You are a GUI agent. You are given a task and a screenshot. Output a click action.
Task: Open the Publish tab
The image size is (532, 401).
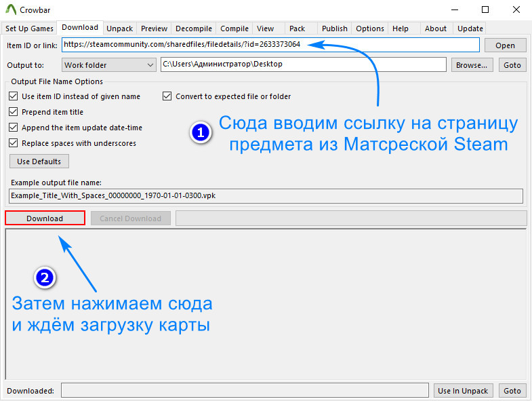pyautogui.click(x=335, y=28)
